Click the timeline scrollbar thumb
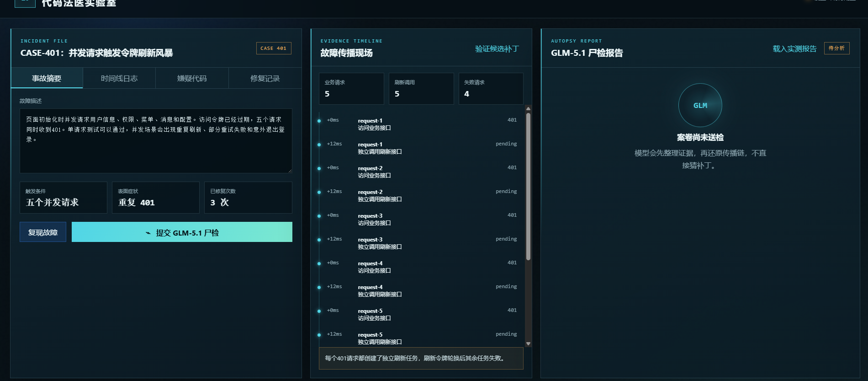The height and width of the screenshot is (381, 868). tap(528, 187)
